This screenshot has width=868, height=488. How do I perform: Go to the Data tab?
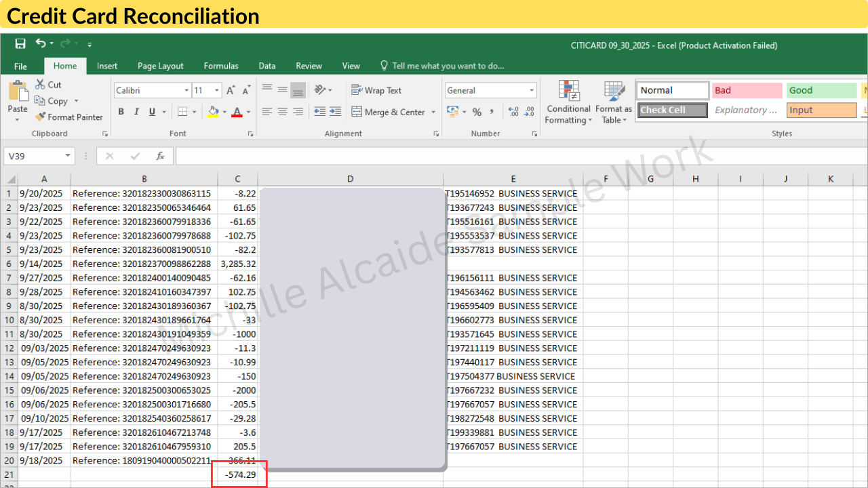(267, 66)
